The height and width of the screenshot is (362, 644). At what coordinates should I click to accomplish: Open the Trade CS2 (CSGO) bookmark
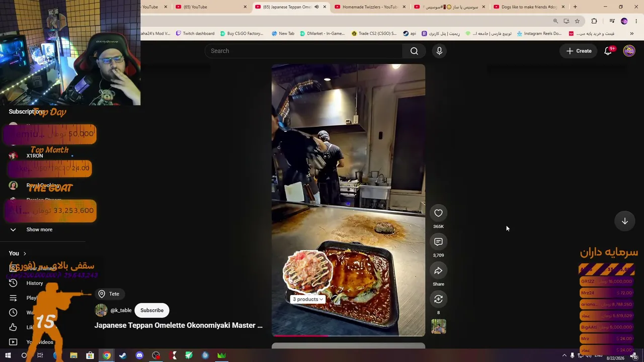(x=374, y=34)
